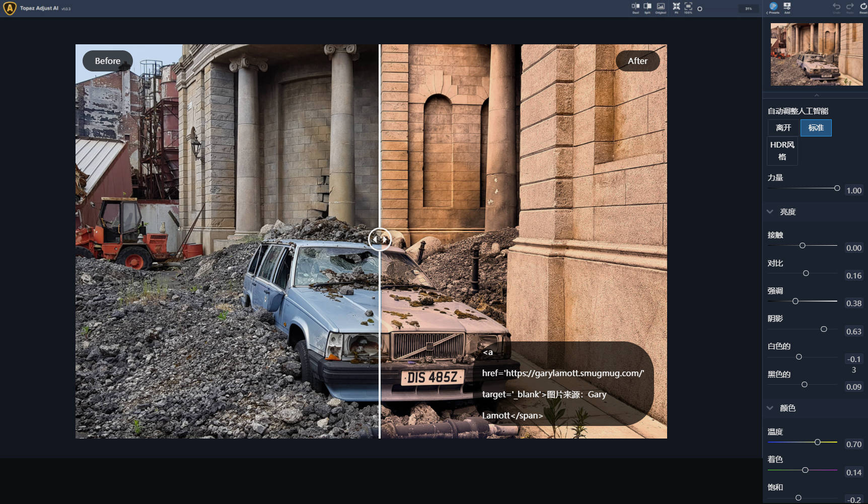The width and height of the screenshot is (868, 504).
Task: Click the 力量 strength slider handle
Action: 837,188
